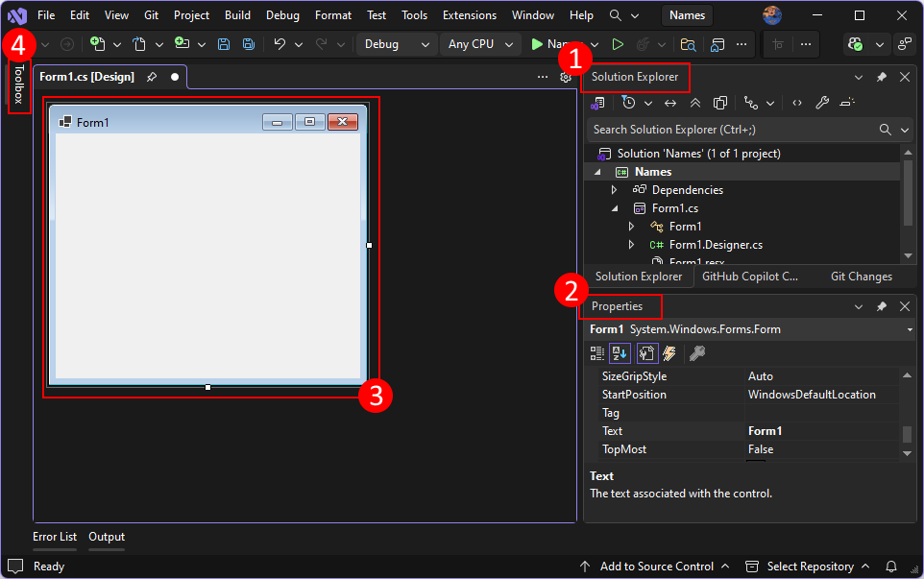Sync Solution Explorer with active document
Image resolution: width=924 pixels, height=579 pixels.
point(671,103)
